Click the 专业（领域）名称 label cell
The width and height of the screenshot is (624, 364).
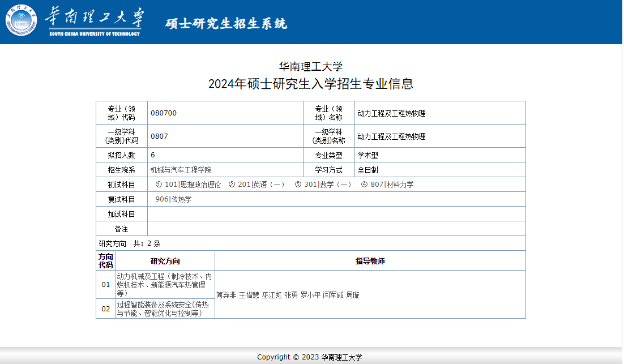click(x=329, y=113)
